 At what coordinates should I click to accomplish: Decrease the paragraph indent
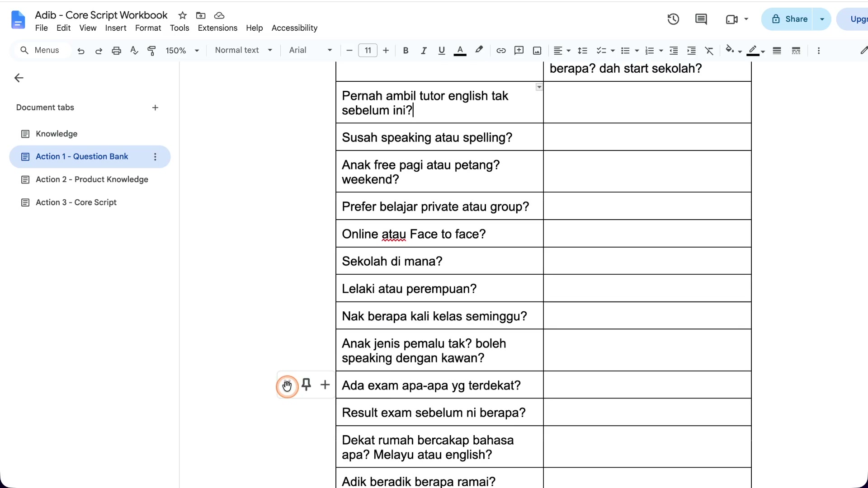(674, 51)
